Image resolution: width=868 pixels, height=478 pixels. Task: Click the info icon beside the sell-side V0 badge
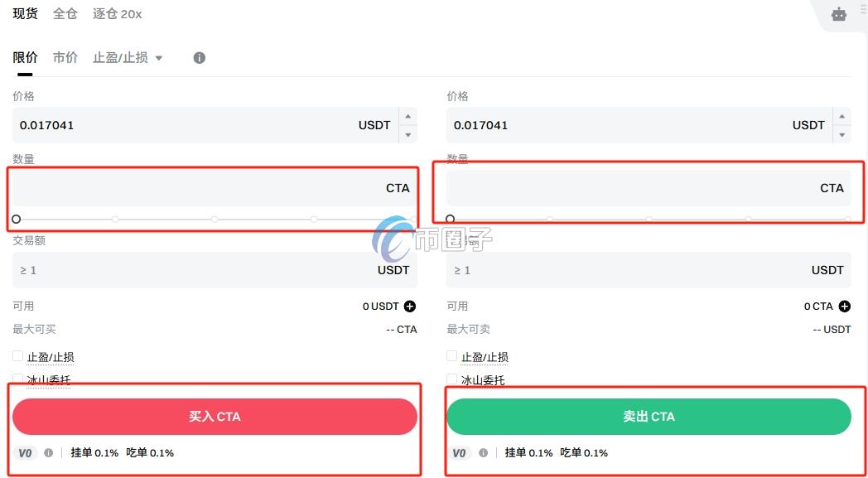coord(485,453)
